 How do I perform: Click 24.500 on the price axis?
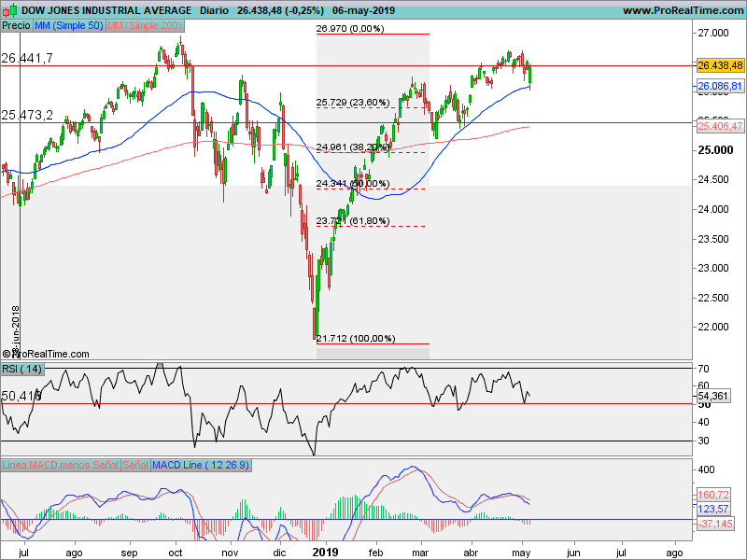[x=713, y=179]
